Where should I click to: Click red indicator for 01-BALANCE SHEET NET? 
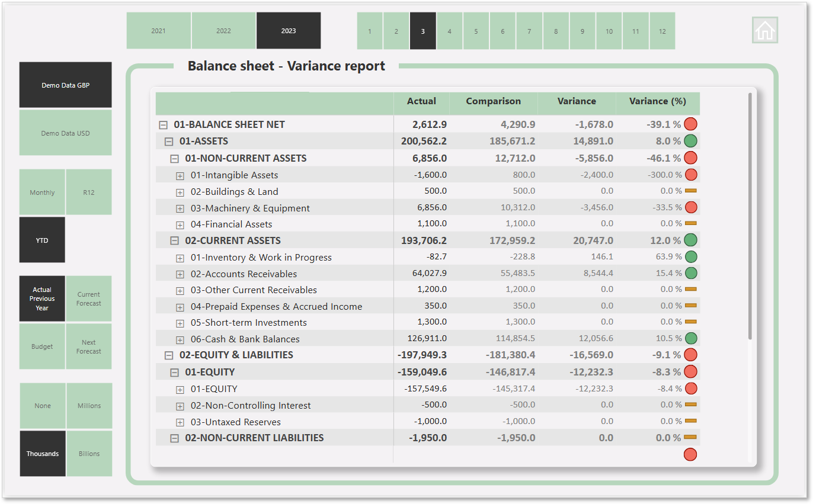[x=690, y=124]
